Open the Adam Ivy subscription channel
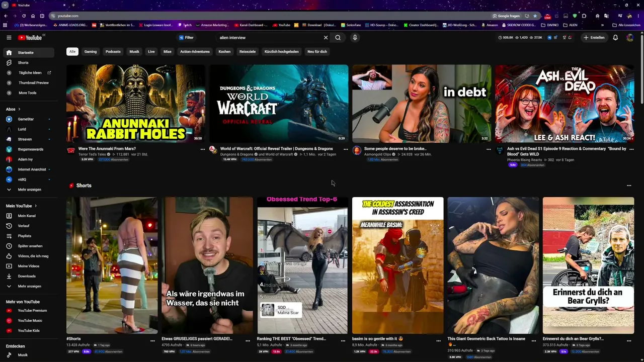 coord(29,159)
